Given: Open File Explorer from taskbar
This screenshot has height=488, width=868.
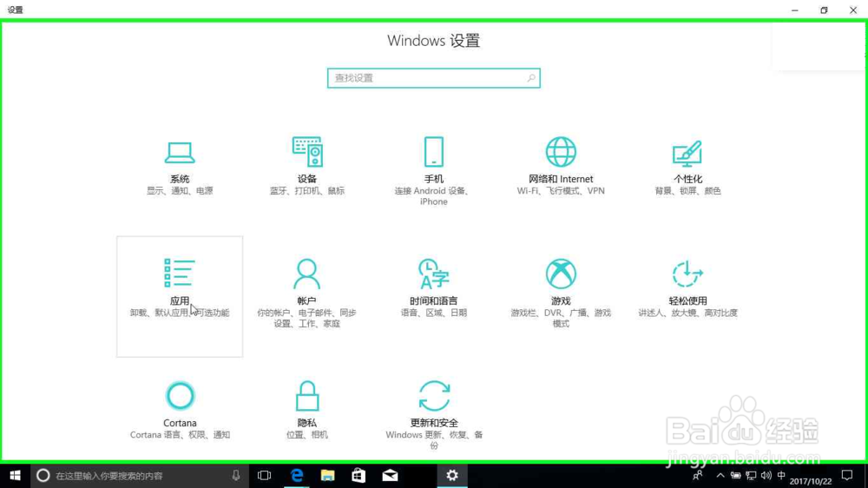Looking at the screenshot, I should pos(328,475).
